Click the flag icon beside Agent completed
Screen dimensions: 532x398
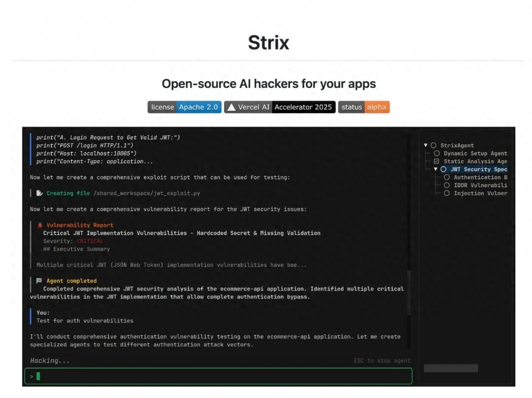click(39, 281)
